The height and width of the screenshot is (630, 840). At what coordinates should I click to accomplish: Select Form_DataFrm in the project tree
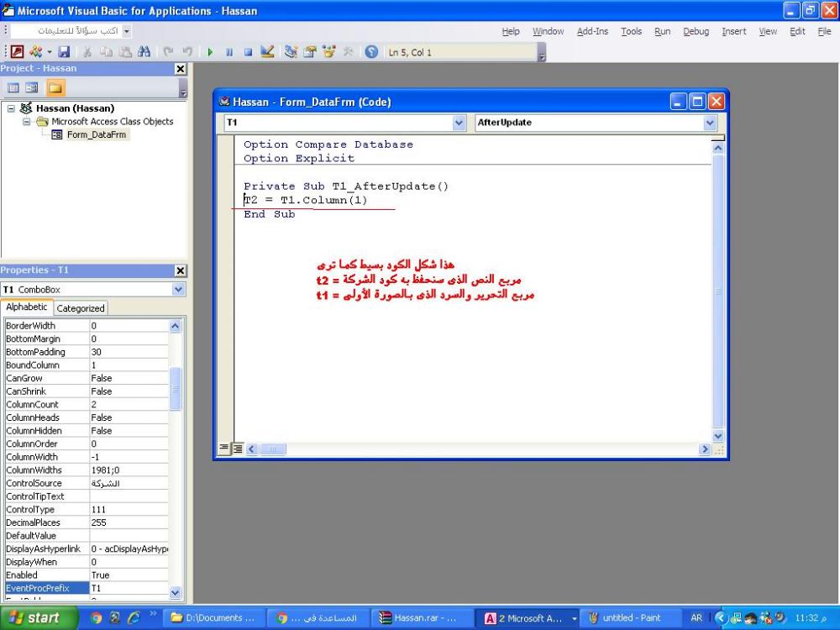[x=97, y=134]
